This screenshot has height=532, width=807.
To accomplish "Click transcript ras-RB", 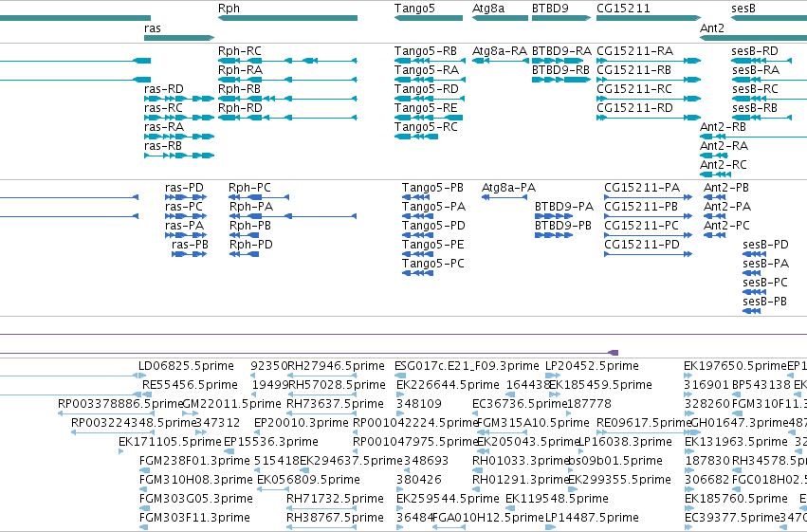I will pos(179,156).
